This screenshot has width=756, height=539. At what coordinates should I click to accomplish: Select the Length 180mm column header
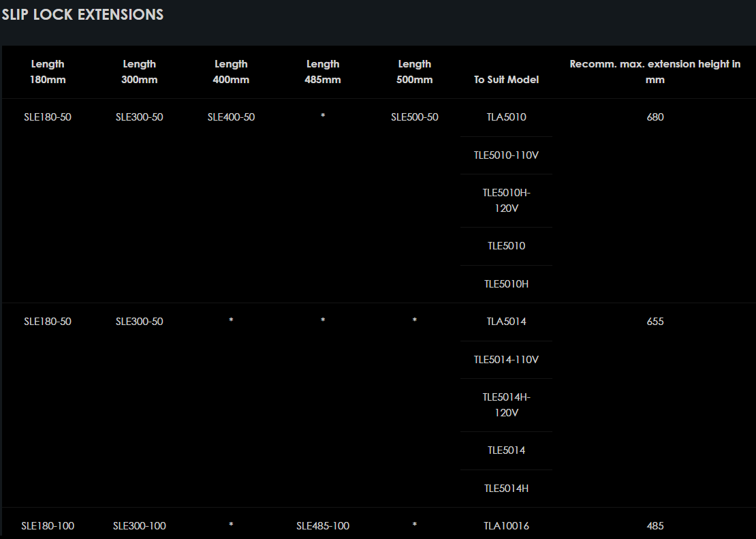[x=48, y=72]
